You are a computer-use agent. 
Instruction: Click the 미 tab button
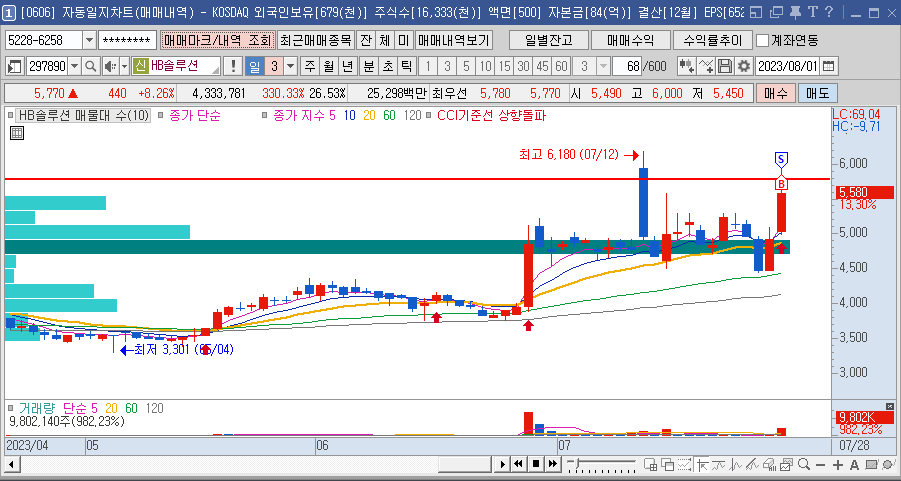pos(403,40)
